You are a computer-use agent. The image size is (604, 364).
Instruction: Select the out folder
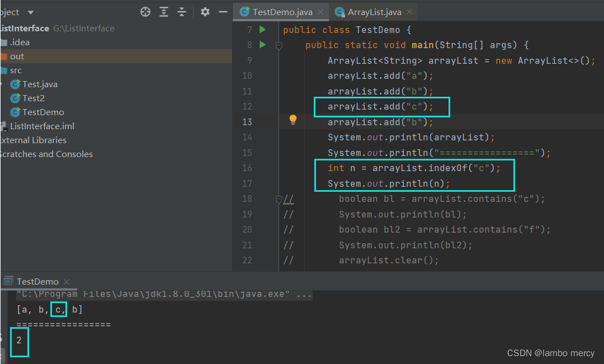click(17, 56)
